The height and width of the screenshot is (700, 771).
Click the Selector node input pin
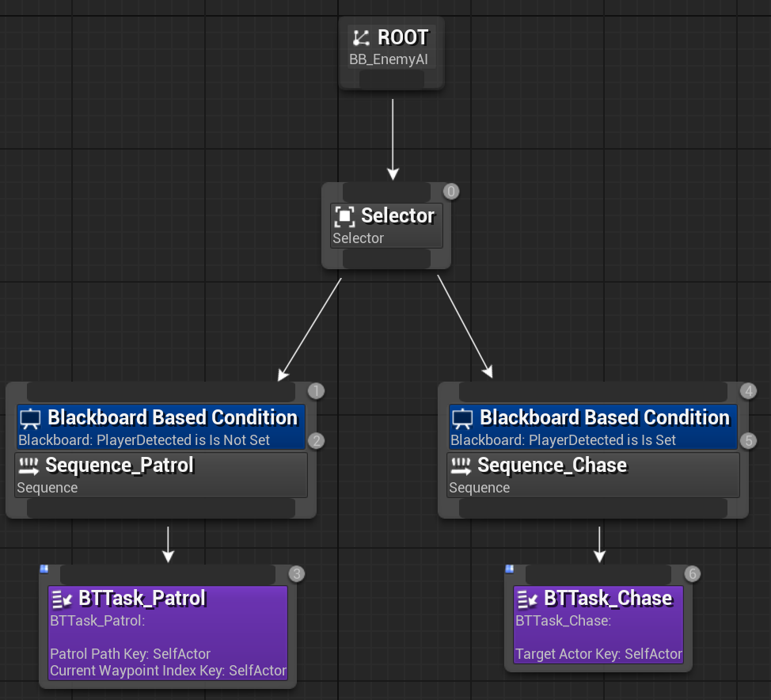pos(386,192)
